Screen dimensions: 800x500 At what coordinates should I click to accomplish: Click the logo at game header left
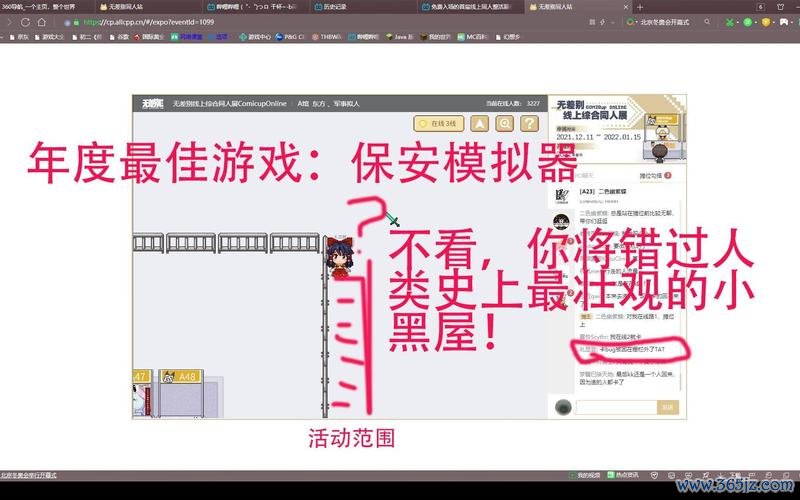click(152, 104)
